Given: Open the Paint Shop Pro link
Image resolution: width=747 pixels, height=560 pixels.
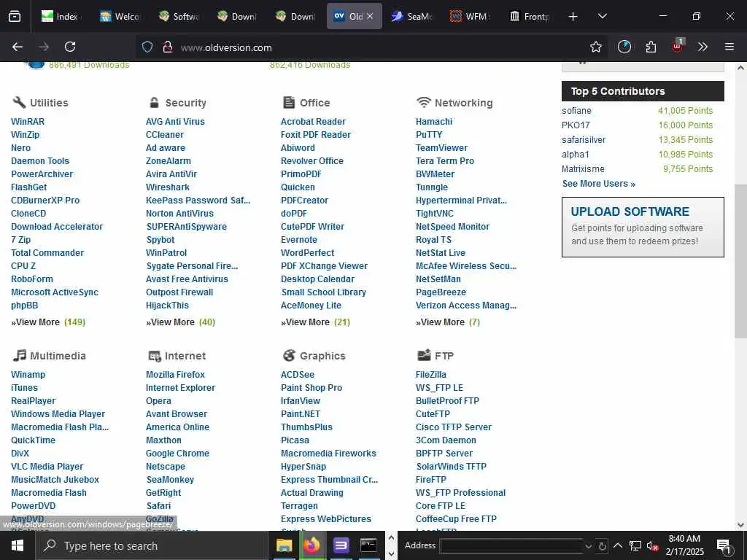Looking at the screenshot, I should click(311, 388).
